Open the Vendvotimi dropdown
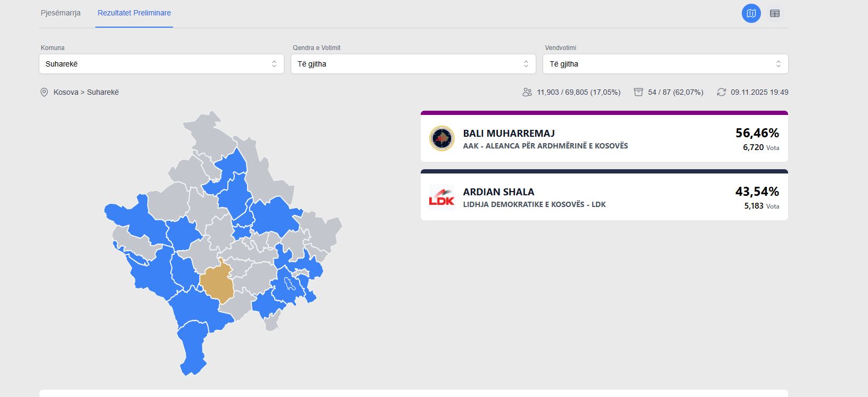 point(665,64)
